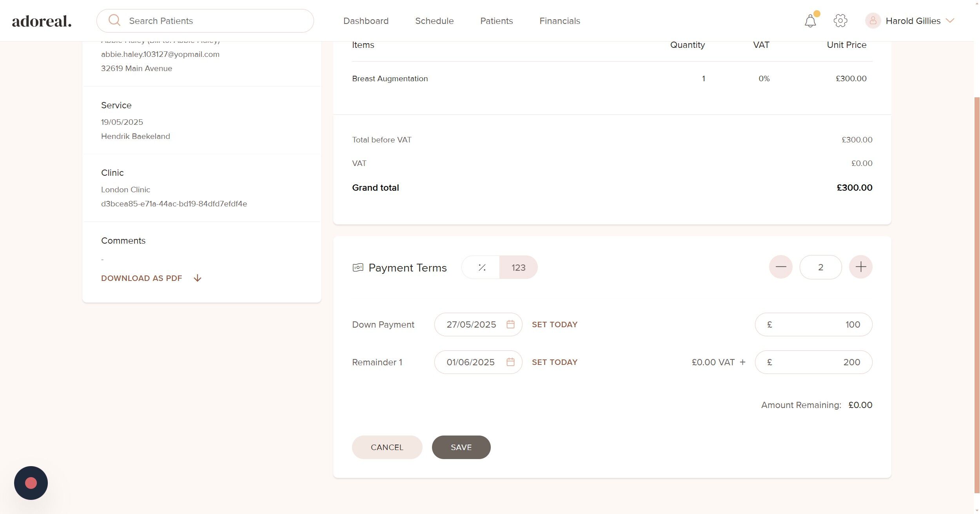The height and width of the screenshot is (514, 980).
Task: Click the download arrow icon beside PDF
Action: (x=198, y=278)
